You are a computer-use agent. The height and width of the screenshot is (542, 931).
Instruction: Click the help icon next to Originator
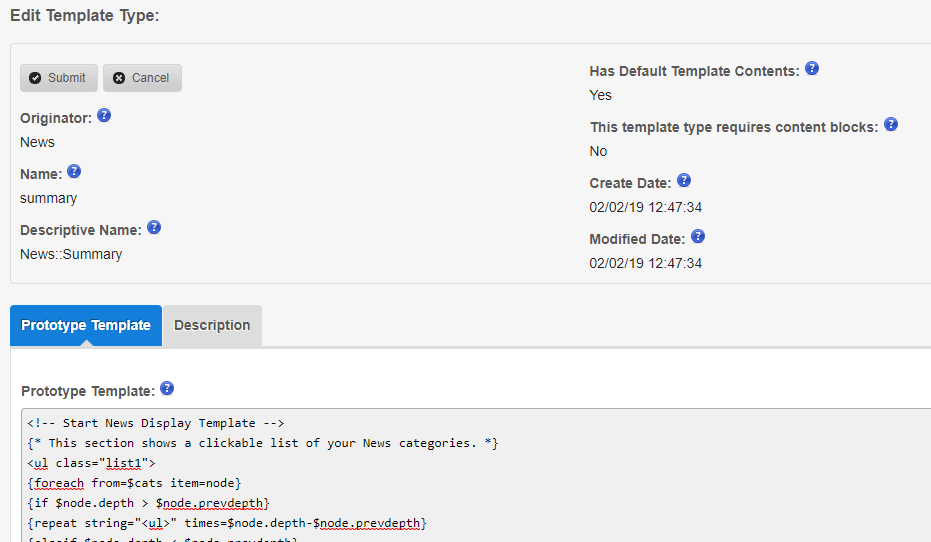click(104, 116)
